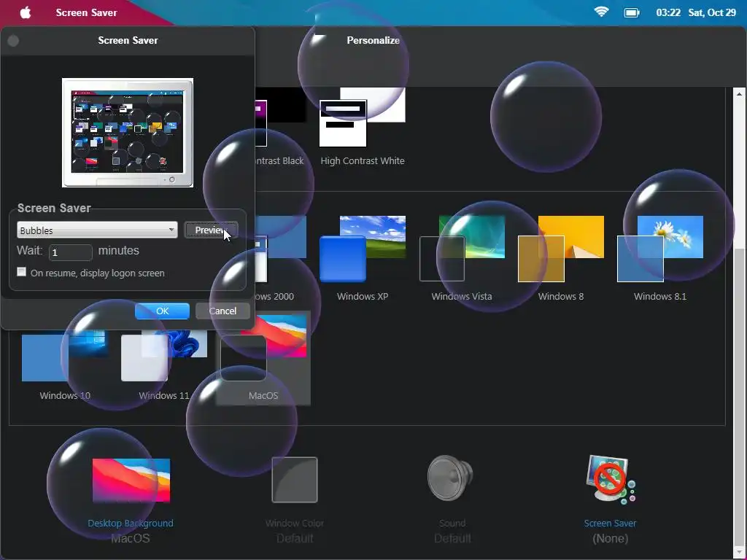The width and height of the screenshot is (747, 560).
Task: Open the Screen Saver menu bar item
Action: coord(86,13)
